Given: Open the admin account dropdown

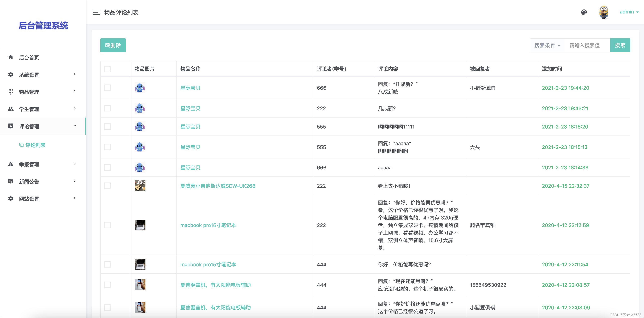Looking at the screenshot, I should [x=629, y=12].
